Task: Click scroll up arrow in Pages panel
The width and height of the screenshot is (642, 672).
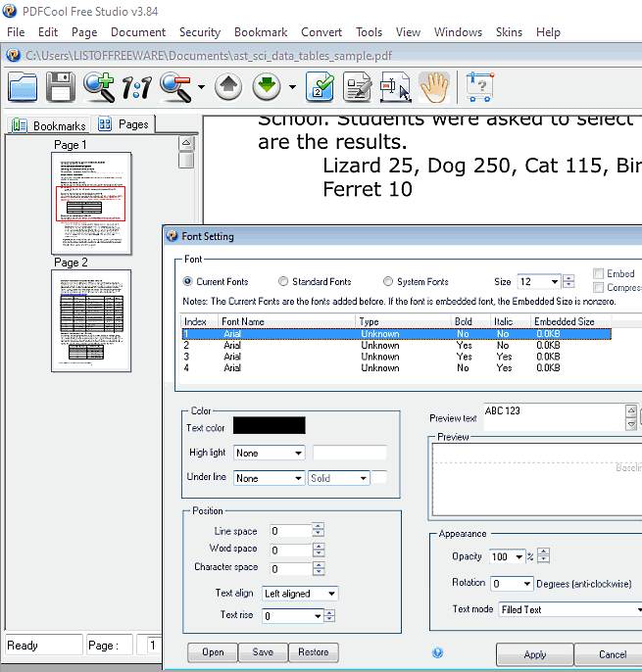Action: (x=186, y=143)
